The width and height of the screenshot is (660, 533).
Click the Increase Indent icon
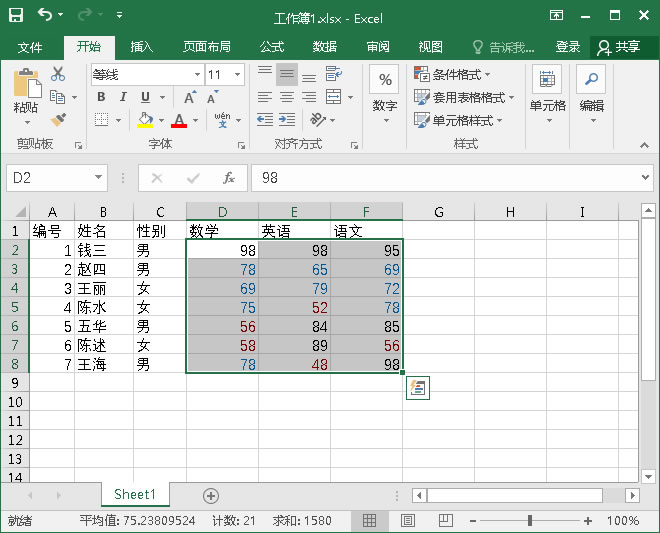(x=287, y=120)
